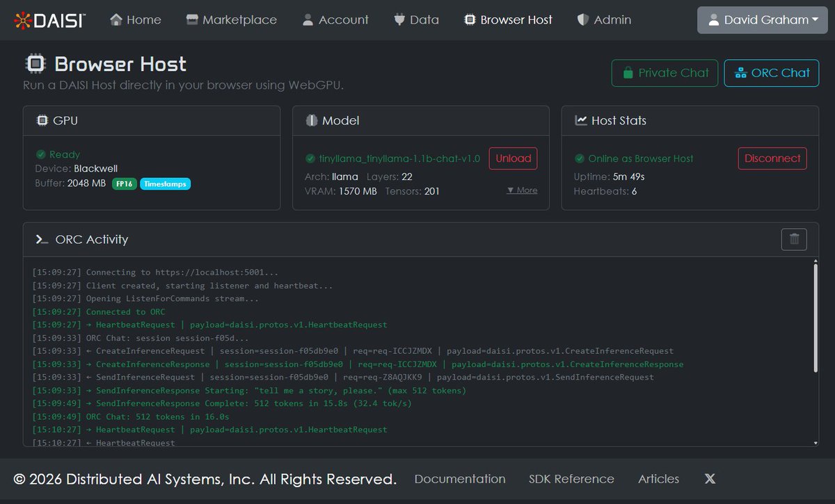The width and height of the screenshot is (835, 504).
Task: Click the log scrollbar up arrow
Action: pos(815,262)
